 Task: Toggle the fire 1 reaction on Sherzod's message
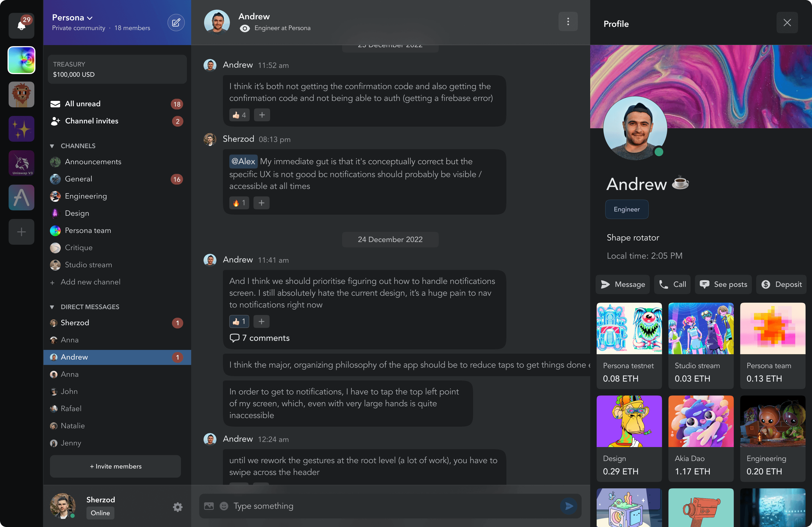pos(239,203)
